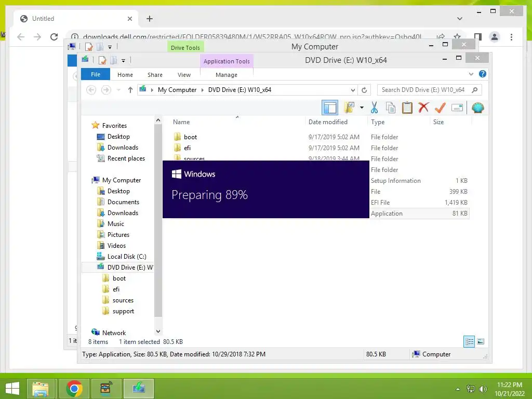Open File Explorer from taskbar
The image size is (532, 399).
tap(41, 389)
